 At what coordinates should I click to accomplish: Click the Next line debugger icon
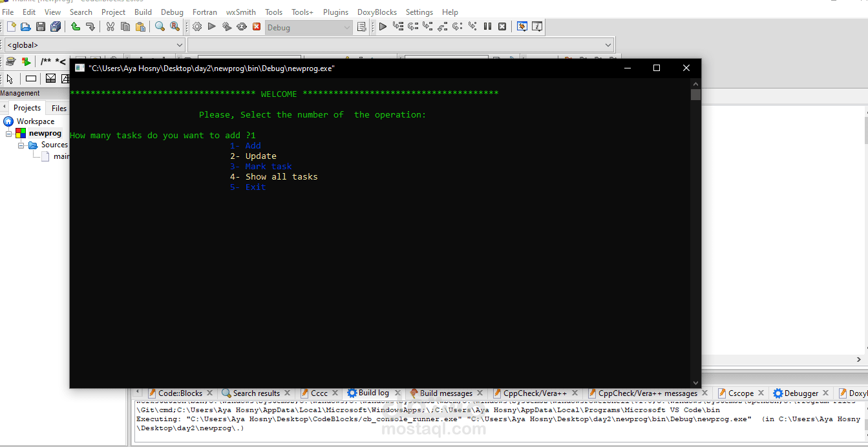[412, 26]
